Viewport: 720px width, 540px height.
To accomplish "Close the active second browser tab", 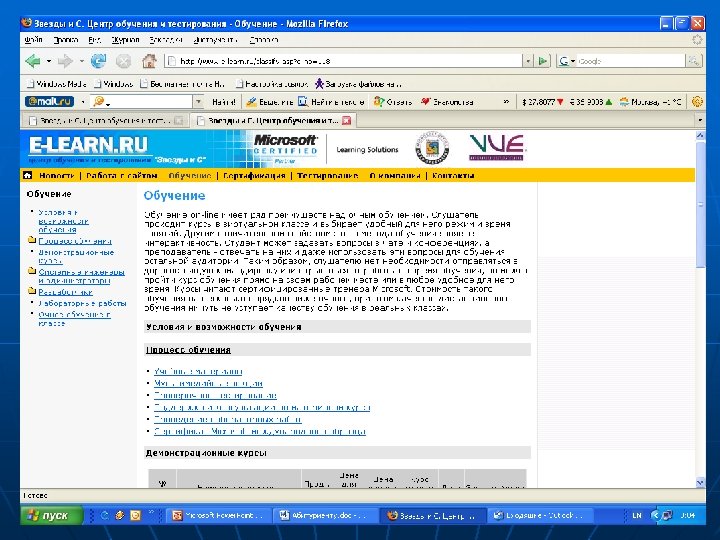I will (x=347, y=120).
